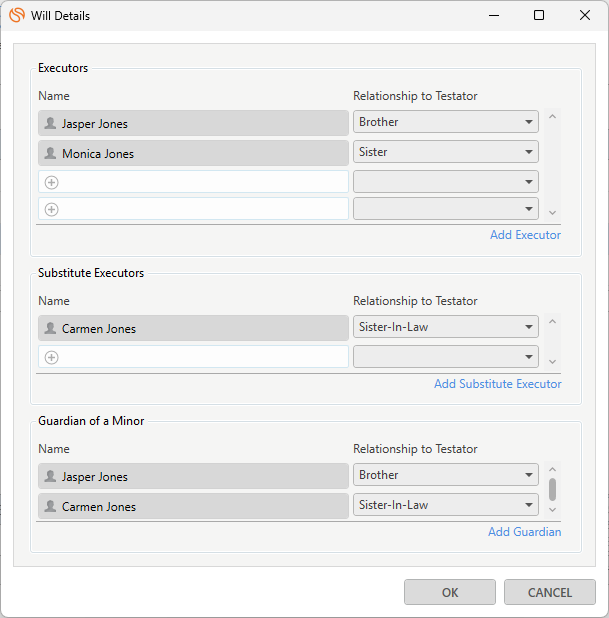Open Sister relationship dropdown for Monica Jones
Viewport: 609px width, 618px height.
point(528,152)
